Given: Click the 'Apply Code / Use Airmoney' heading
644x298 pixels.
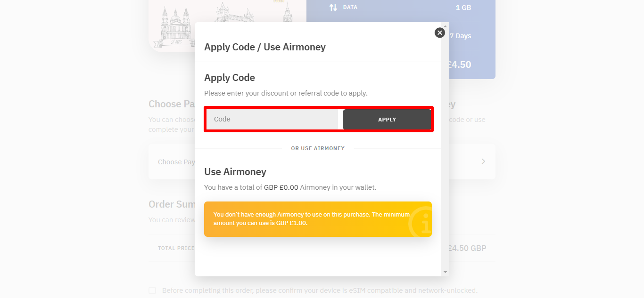Looking at the screenshot, I should (x=265, y=47).
